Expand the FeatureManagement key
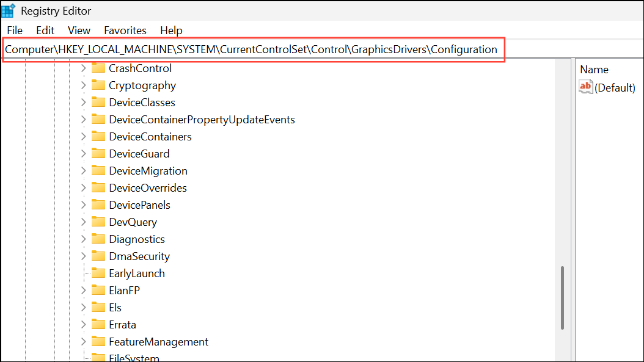Viewport: 644px width, 362px height. click(84, 341)
